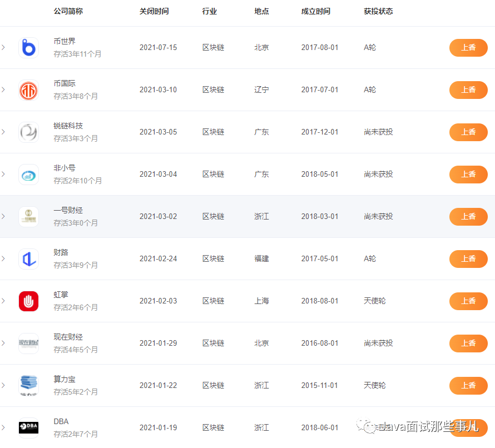Click the 现在财经 company logo
This screenshot has height=448, width=495.
pyautogui.click(x=28, y=343)
